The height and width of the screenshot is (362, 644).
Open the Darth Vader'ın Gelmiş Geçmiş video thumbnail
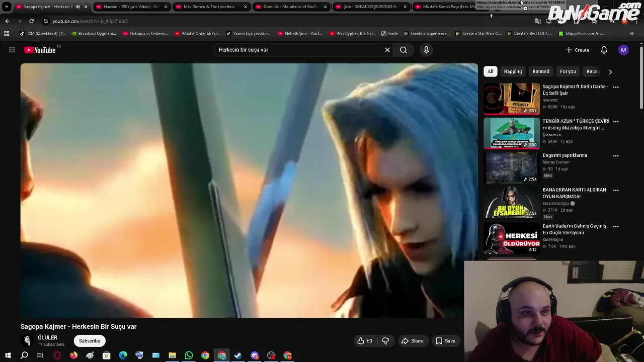(x=512, y=238)
